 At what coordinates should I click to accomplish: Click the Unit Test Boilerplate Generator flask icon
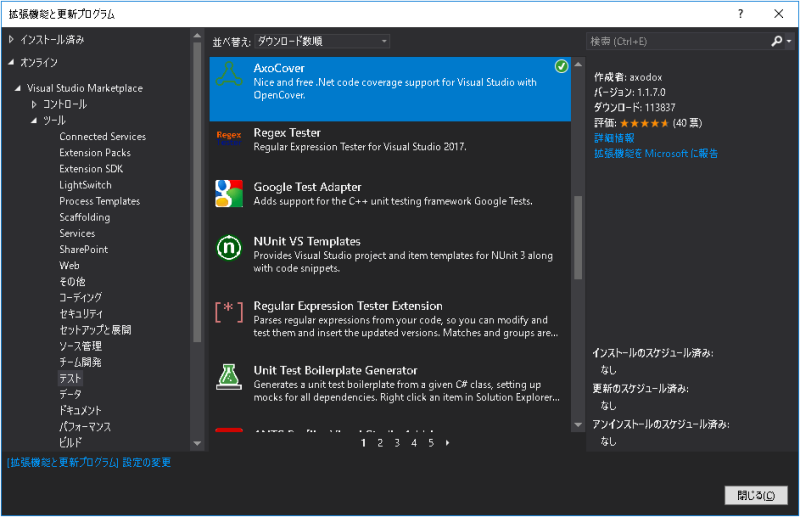[229, 377]
